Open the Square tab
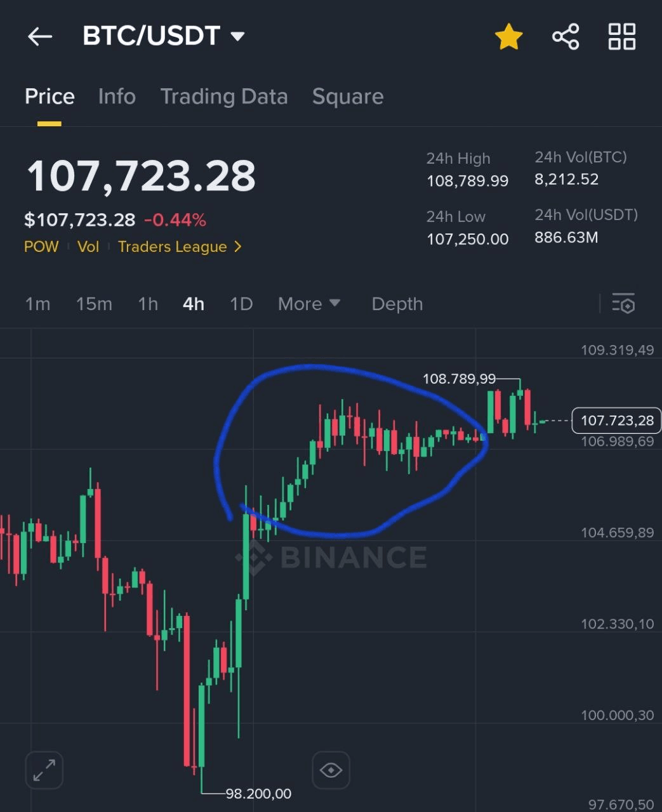This screenshot has width=662, height=812. [348, 96]
